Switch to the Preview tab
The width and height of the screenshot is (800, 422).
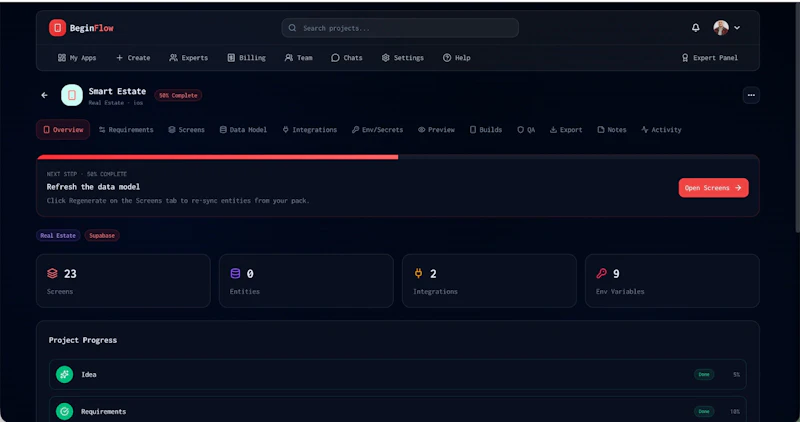436,130
